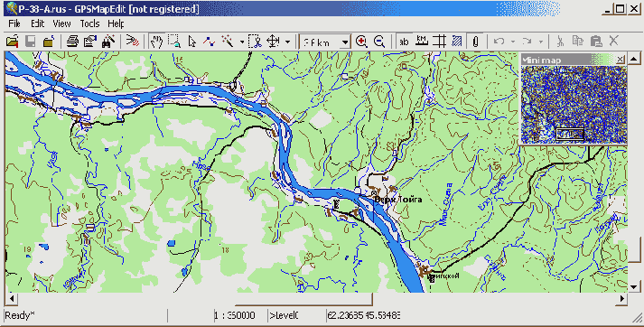644x327 pixels.
Task: Click the Zoom in magnifier icon
Action: (361, 42)
